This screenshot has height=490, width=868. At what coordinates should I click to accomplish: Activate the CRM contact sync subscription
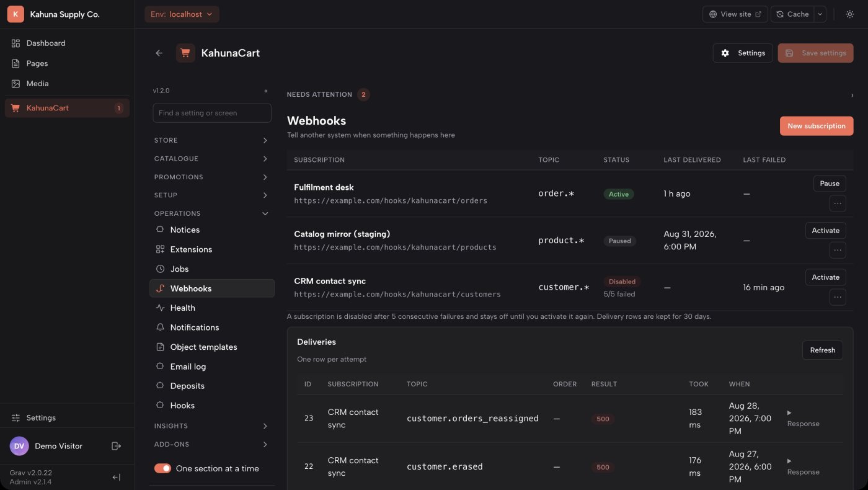826,277
